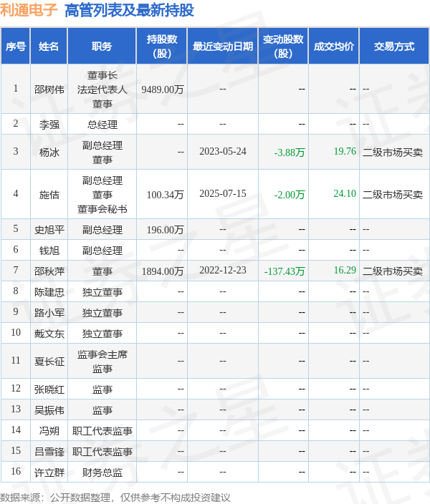Click the date 2023-05-24

223,151
